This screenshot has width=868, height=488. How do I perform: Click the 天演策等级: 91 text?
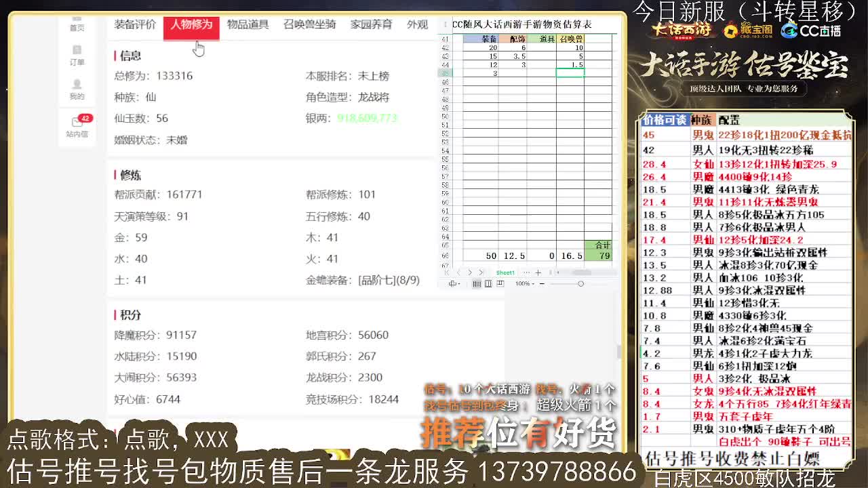[x=151, y=216]
